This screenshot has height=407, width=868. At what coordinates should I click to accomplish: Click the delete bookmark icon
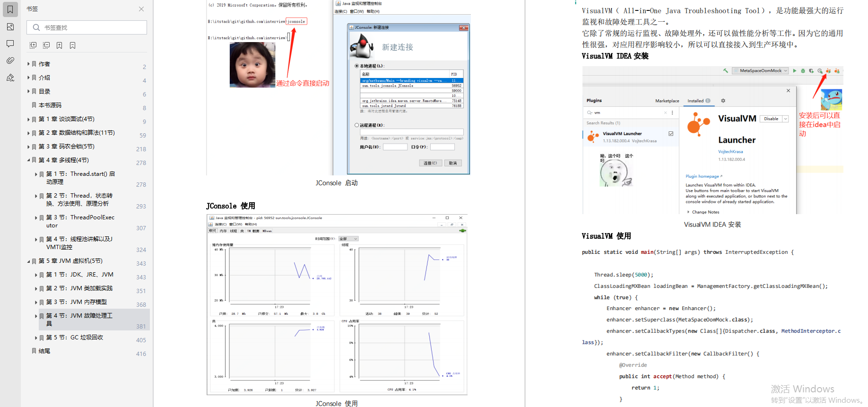tap(73, 45)
